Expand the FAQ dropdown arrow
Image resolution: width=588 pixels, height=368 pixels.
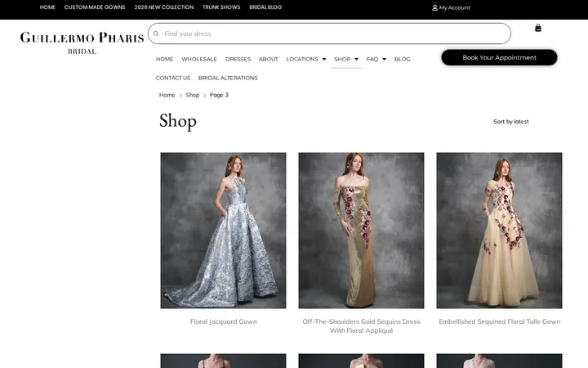[384, 59]
